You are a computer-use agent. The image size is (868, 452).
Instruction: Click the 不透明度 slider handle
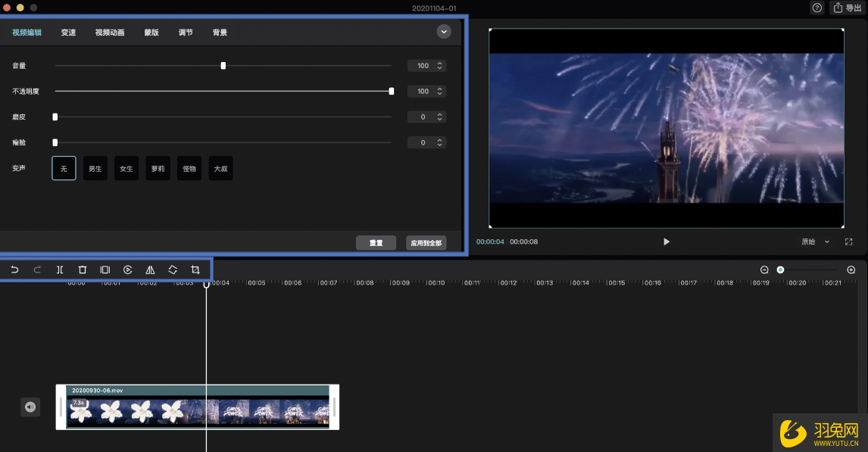(x=392, y=91)
